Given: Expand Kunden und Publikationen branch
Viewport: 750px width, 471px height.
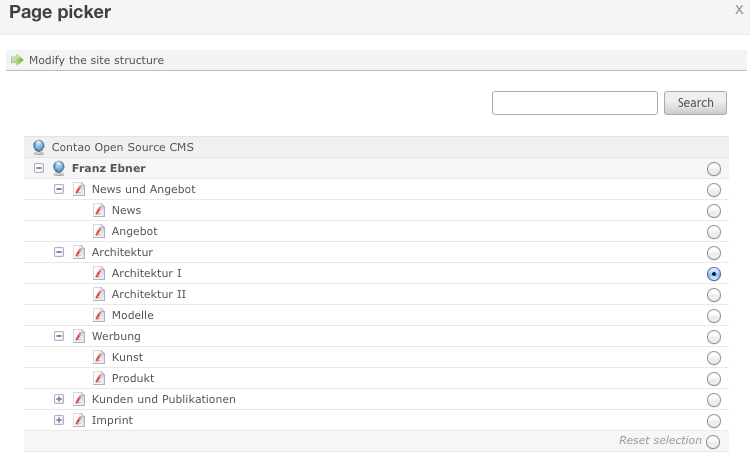Looking at the screenshot, I should [59, 399].
